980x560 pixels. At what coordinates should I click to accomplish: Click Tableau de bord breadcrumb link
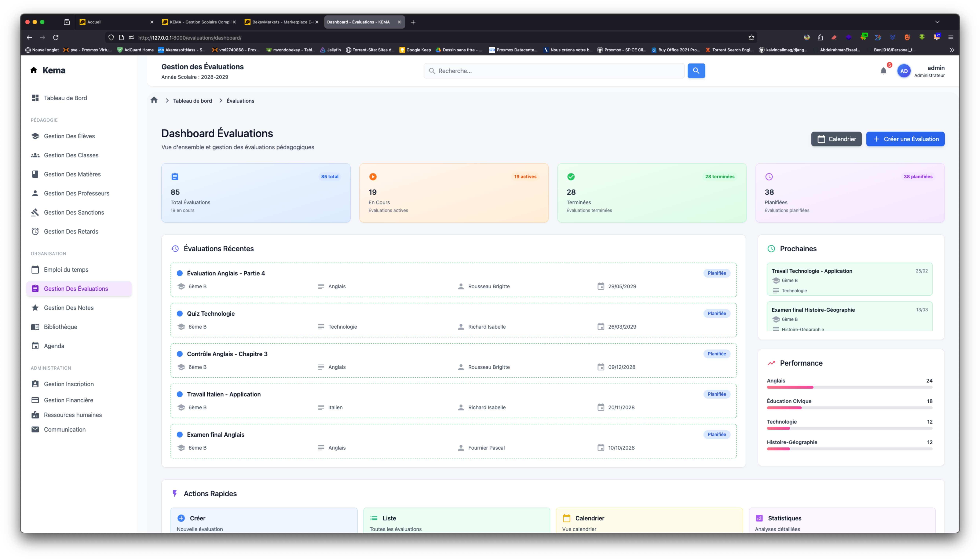(x=192, y=101)
